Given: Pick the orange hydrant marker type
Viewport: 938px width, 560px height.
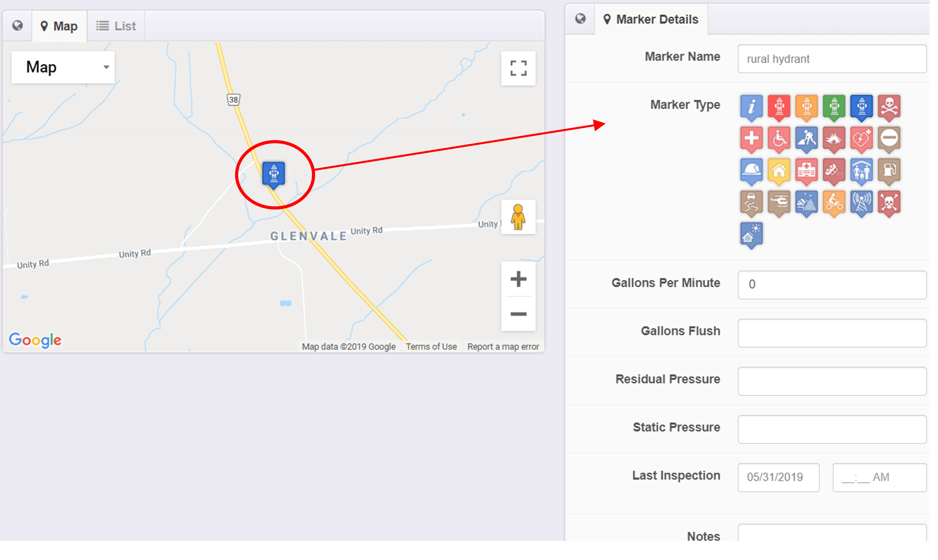Looking at the screenshot, I should [x=806, y=106].
